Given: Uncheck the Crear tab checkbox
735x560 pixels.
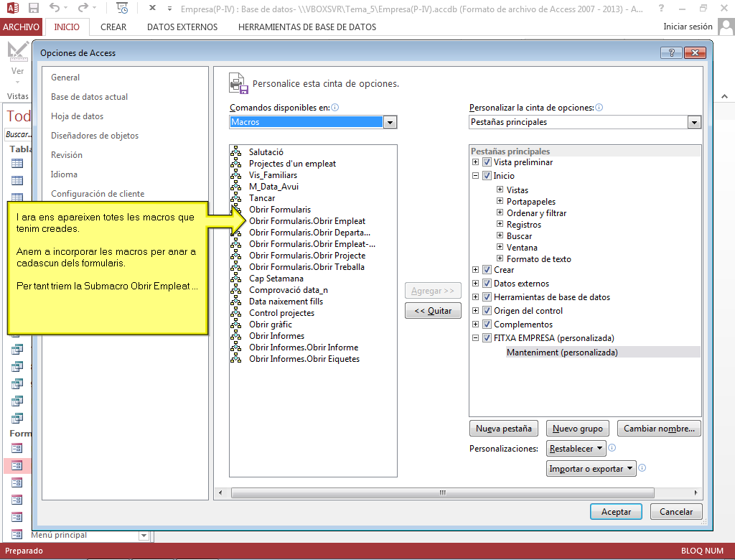Looking at the screenshot, I should click(487, 270).
